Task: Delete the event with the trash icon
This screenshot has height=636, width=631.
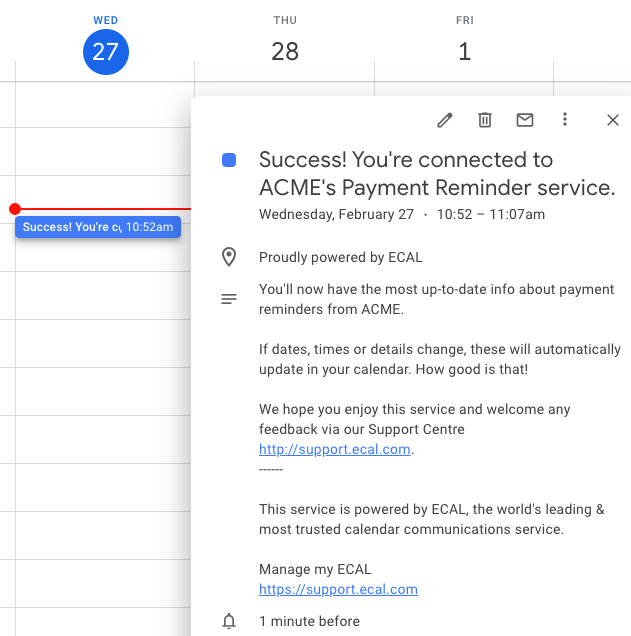Action: 485,120
